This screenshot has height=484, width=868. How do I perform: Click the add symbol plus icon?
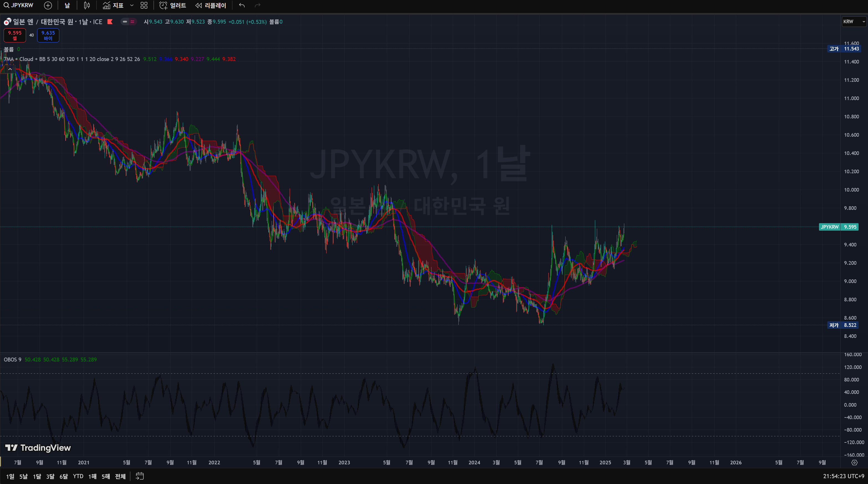(48, 5)
